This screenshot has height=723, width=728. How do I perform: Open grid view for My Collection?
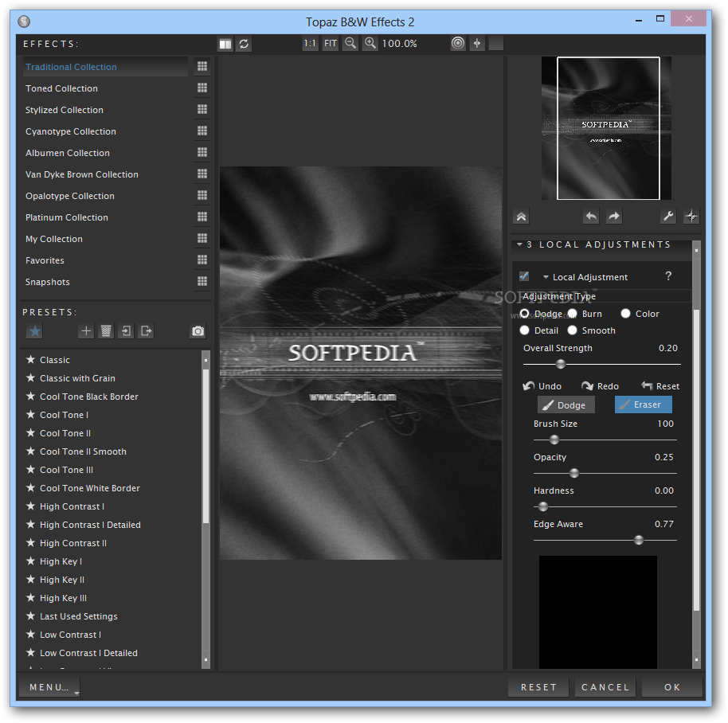tap(202, 238)
